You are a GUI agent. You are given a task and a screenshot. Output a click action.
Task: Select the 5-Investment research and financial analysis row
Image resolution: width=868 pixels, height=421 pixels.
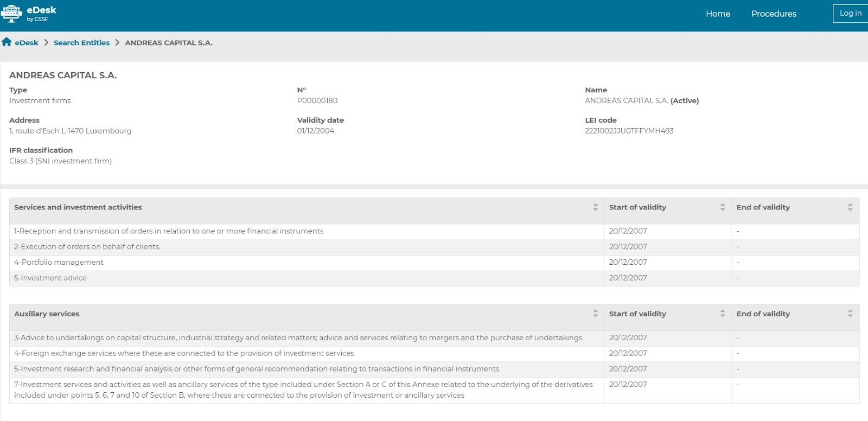pyautogui.click(x=434, y=369)
